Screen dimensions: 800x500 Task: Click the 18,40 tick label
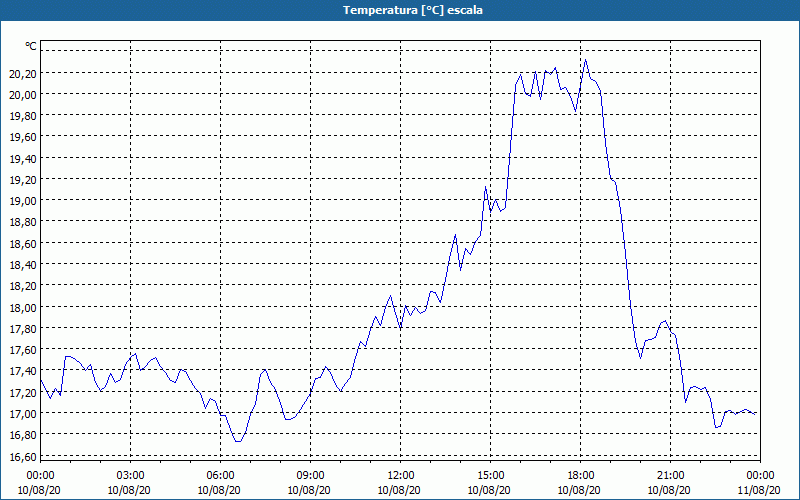pos(23,265)
